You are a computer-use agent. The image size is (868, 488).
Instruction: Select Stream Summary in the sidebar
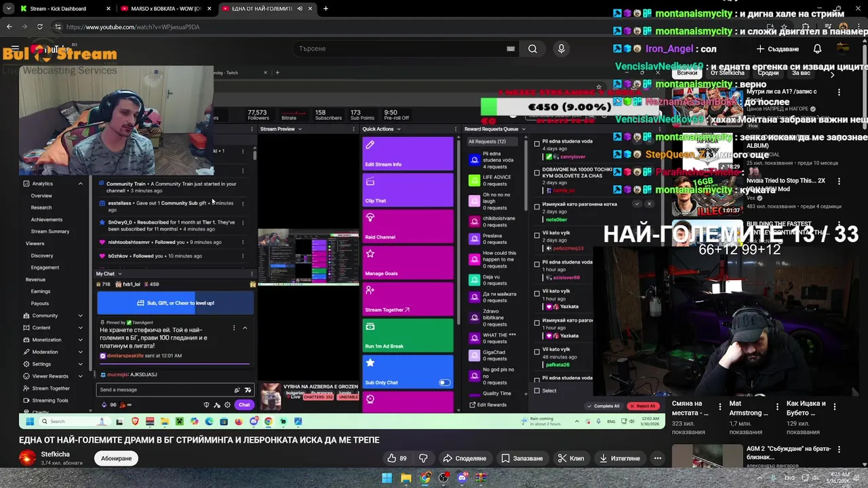pos(50,232)
